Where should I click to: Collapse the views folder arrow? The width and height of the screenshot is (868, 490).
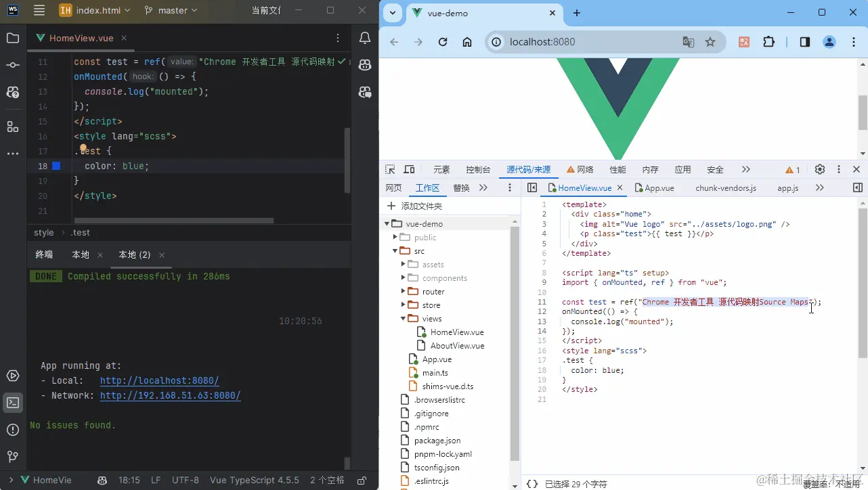pos(404,319)
